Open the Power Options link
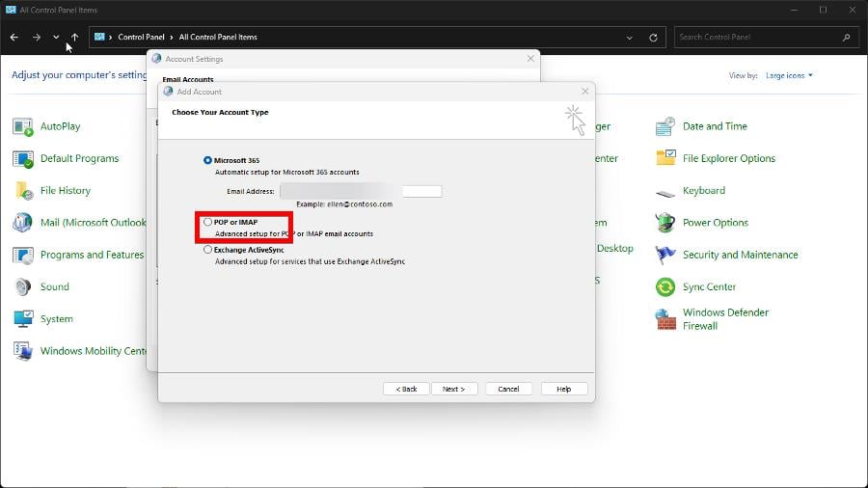The image size is (868, 488). coord(716,223)
